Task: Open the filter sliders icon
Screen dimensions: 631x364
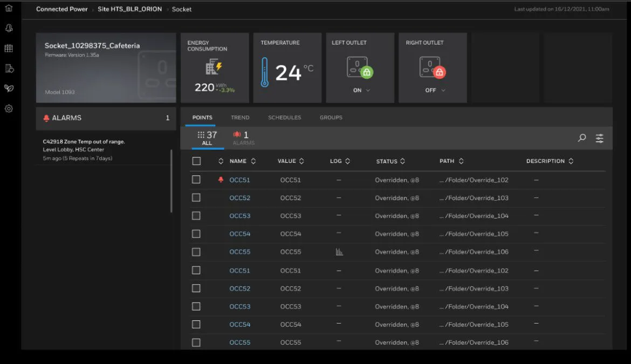Action: coord(599,138)
